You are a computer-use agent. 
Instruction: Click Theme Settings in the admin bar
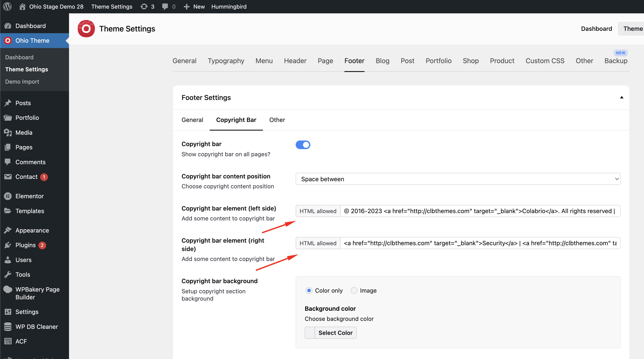[112, 6]
